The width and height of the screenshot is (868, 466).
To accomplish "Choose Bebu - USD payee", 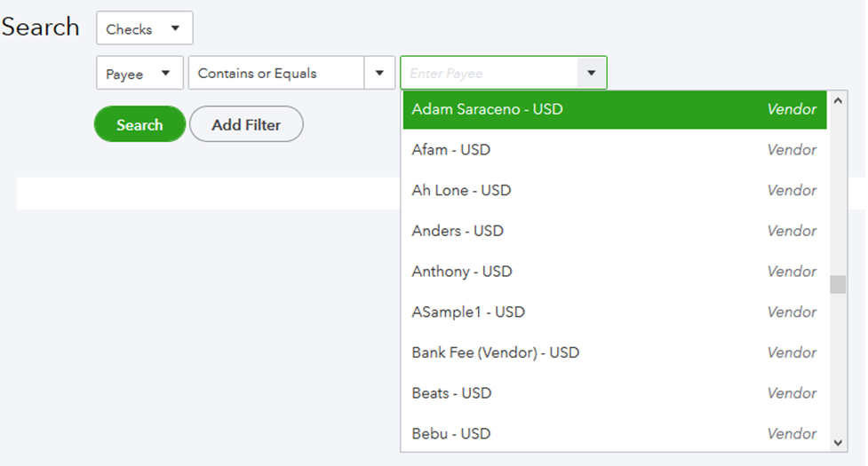I will pyautogui.click(x=615, y=433).
